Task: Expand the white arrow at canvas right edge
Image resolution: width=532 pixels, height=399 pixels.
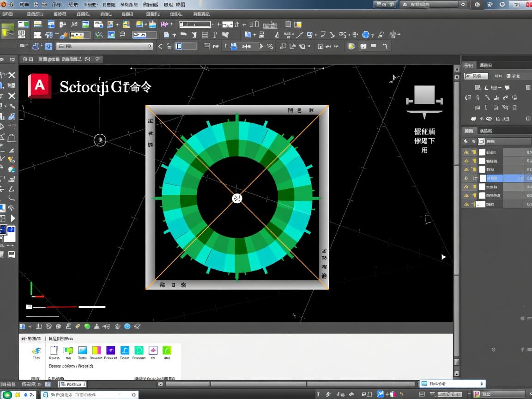Action: (x=444, y=257)
